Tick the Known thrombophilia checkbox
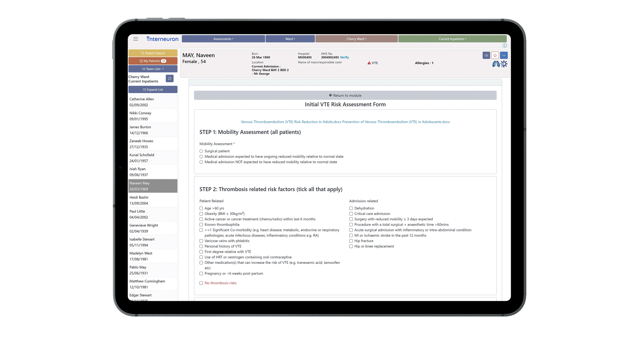 (201, 225)
